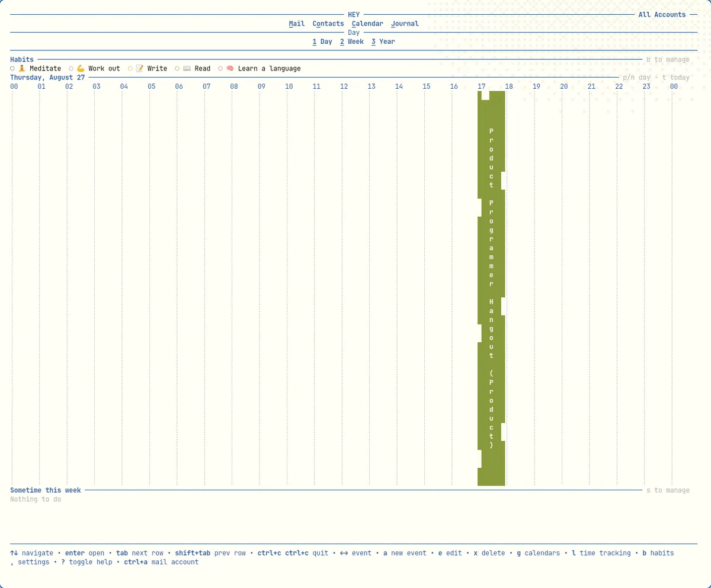Click the 'b to manage' habits hint
This screenshot has height=588, width=711.
point(668,60)
